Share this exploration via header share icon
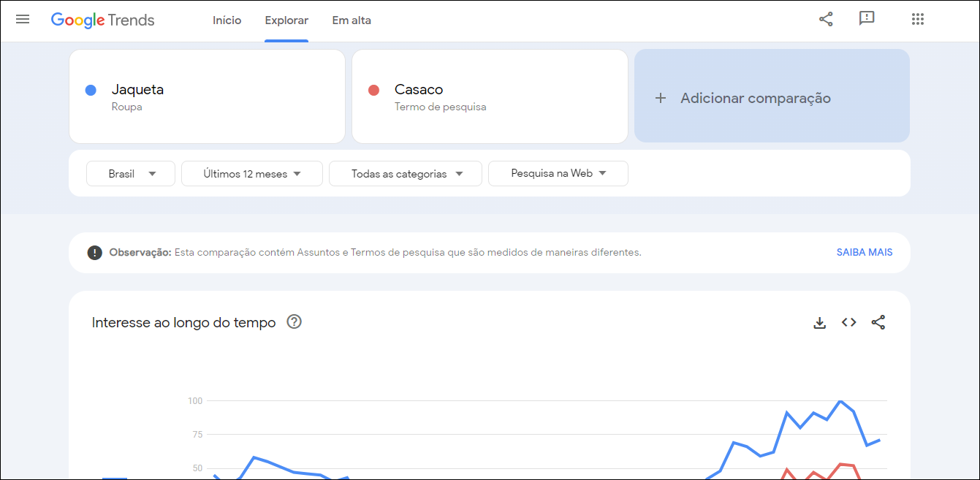The height and width of the screenshot is (480, 980). pyautogui.click(x=826, y=20)
